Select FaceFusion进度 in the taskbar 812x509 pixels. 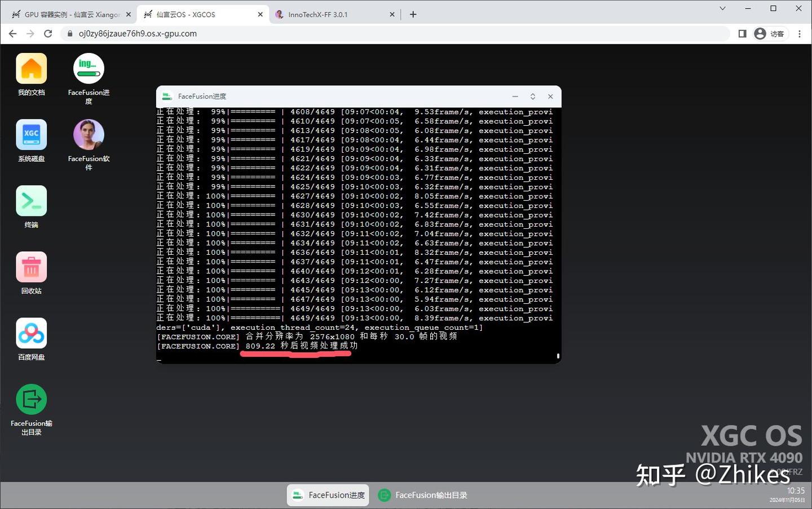point(328,495)
